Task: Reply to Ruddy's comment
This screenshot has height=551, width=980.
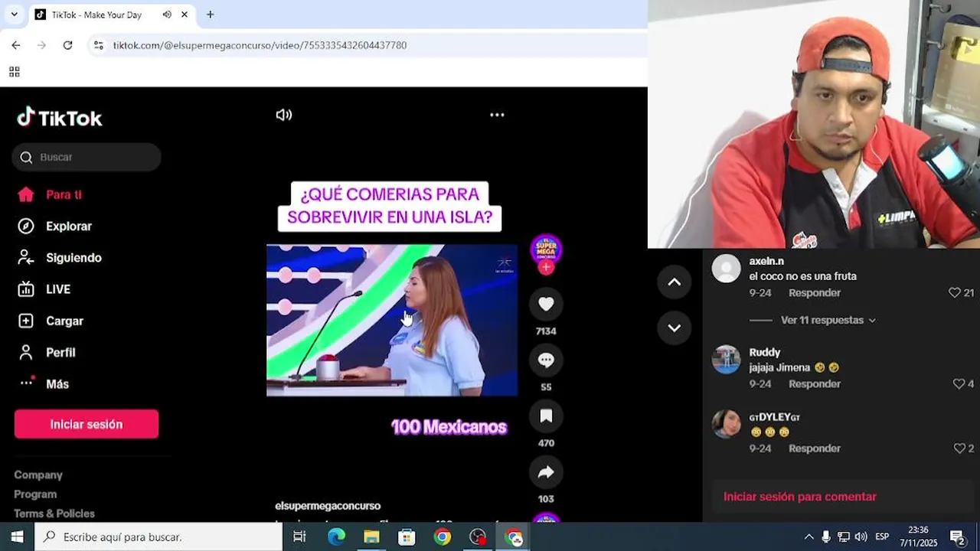Action: (815, 384)
